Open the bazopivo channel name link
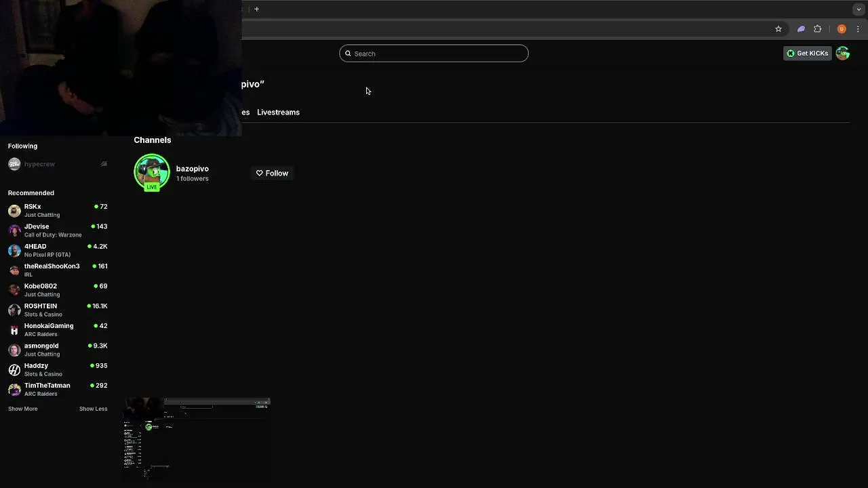Image resolution: width=868 pixels, height=488 pixels. (x=193, y=169)
